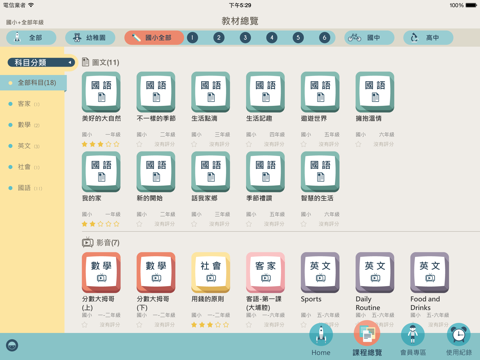Screen dimensions: 480x360
Task: Filter by grade 5 circle
Action: coord(298,38)
